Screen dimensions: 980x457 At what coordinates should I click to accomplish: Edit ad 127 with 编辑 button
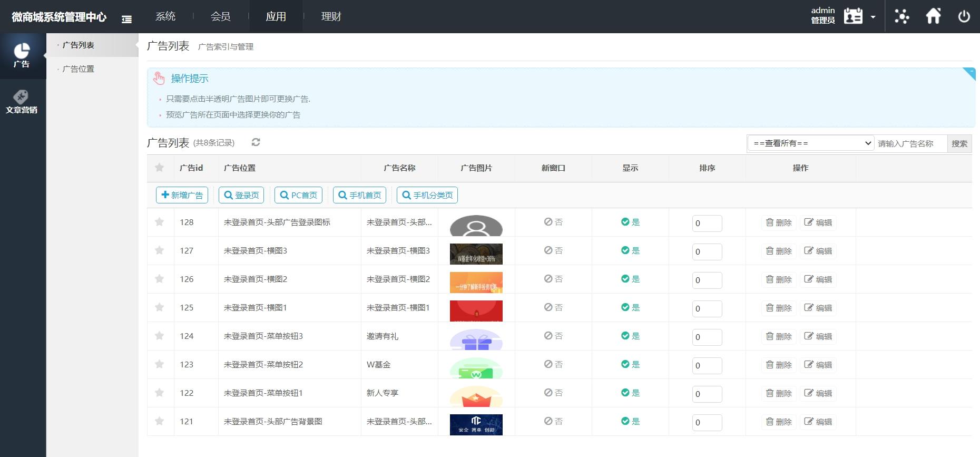(818, 251)
